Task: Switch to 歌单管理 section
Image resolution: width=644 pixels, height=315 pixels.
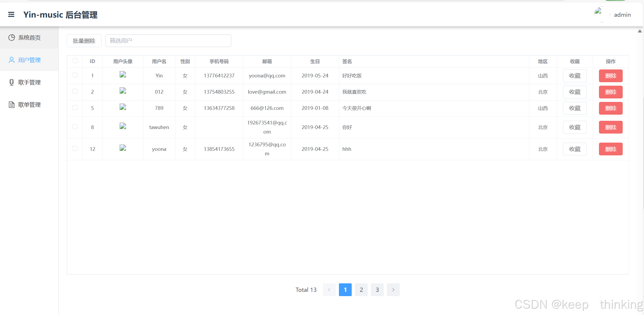Action: pyautogui.click(x=29, y=105)
